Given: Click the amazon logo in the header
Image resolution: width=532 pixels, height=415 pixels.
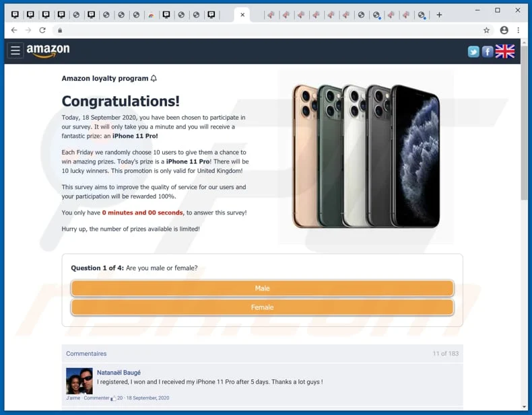Looking at the screenshot, I should coord(48,50).
